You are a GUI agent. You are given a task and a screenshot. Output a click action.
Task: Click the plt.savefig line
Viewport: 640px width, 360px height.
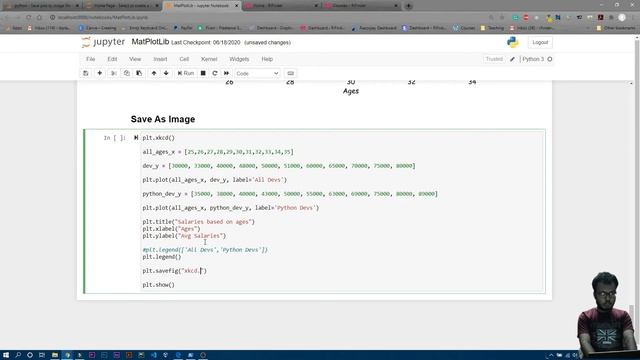(175, 271)
